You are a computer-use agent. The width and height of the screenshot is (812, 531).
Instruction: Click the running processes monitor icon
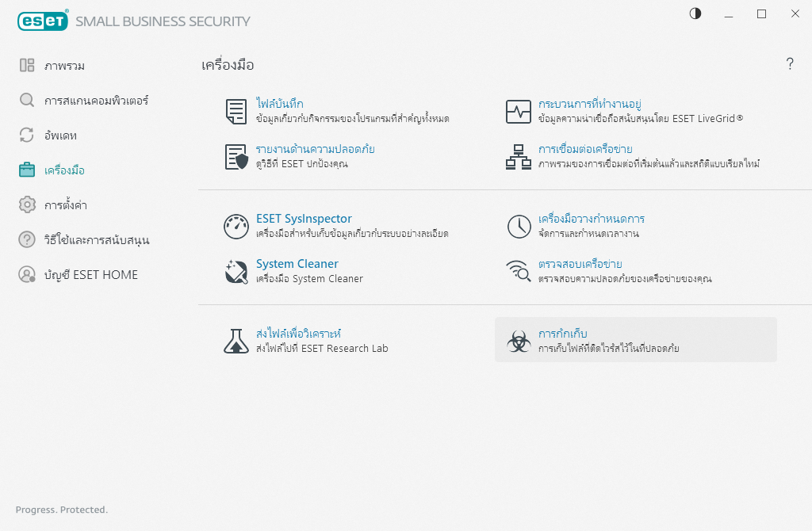point(519,112)
